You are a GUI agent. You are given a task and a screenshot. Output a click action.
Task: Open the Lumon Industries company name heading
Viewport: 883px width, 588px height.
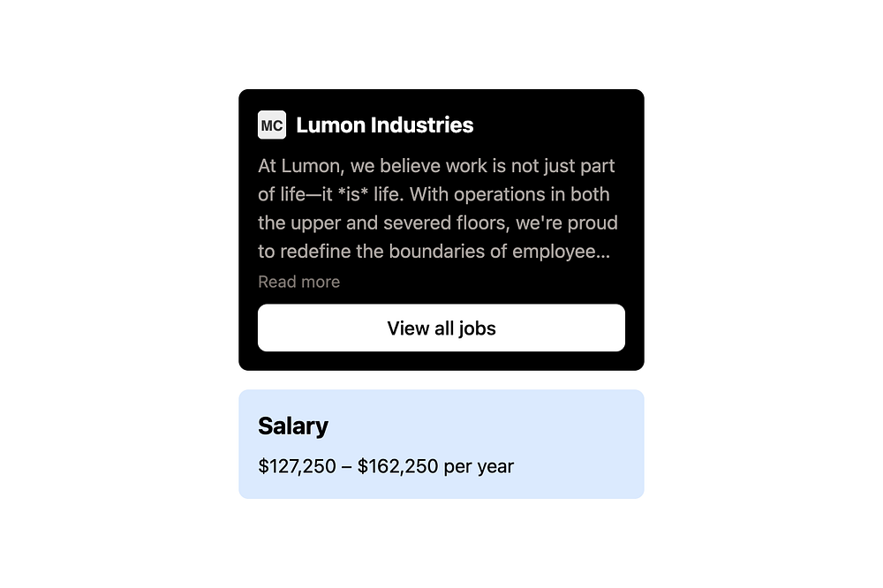click(x=384, y=125)
